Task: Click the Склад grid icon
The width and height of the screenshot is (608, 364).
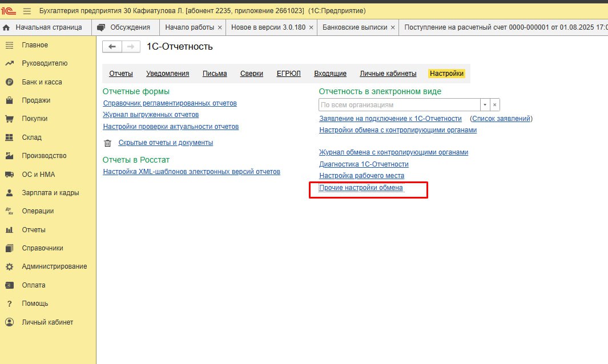Action: (x=9, y=137)
